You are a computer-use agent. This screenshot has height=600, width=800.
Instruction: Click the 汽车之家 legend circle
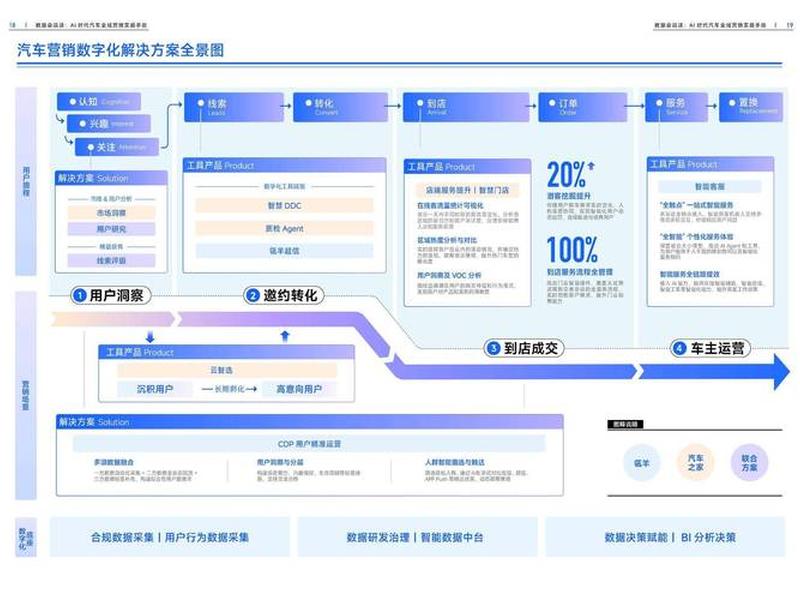pyautogui.click(x=695, y=463)
